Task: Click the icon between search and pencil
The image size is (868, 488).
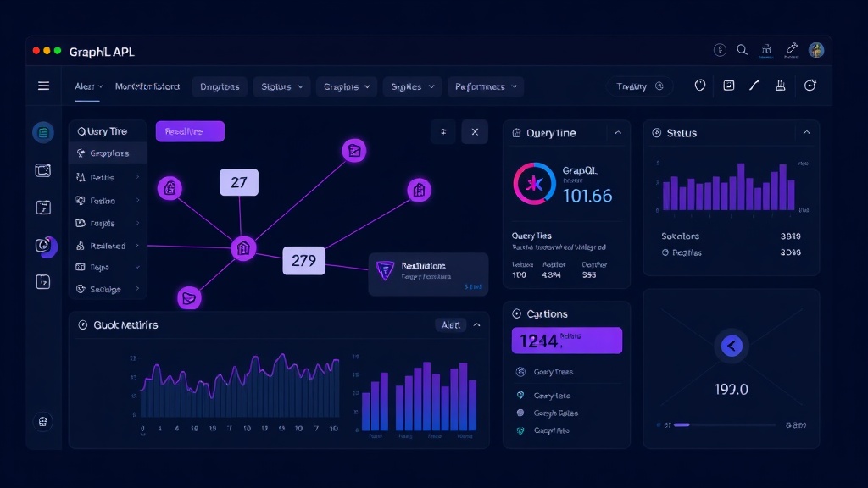Action: (x=766, y=50)
